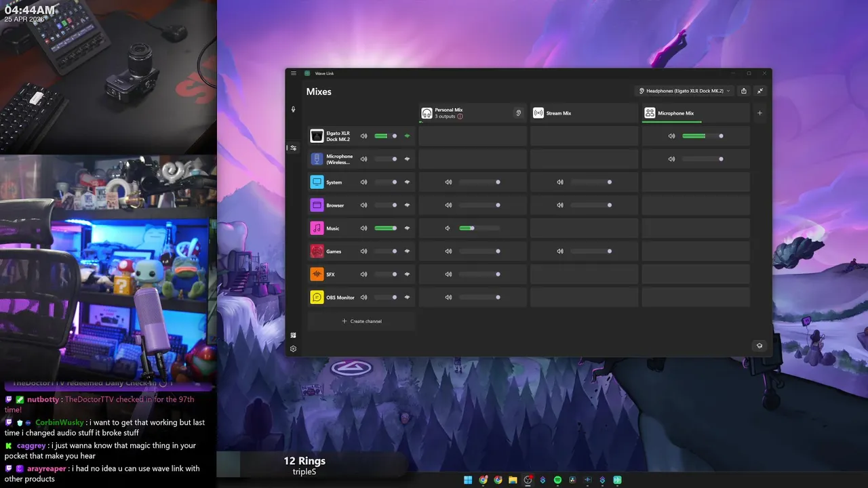Add a new mix with plus icon
This screenshot has height=488, width=868.
pos(759,113)
